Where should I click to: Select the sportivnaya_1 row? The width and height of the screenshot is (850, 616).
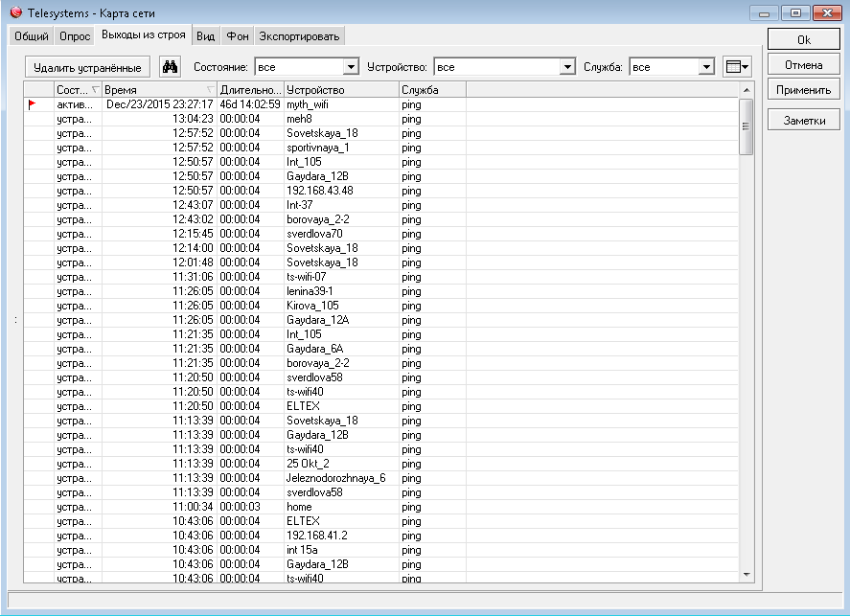point(380,148)
